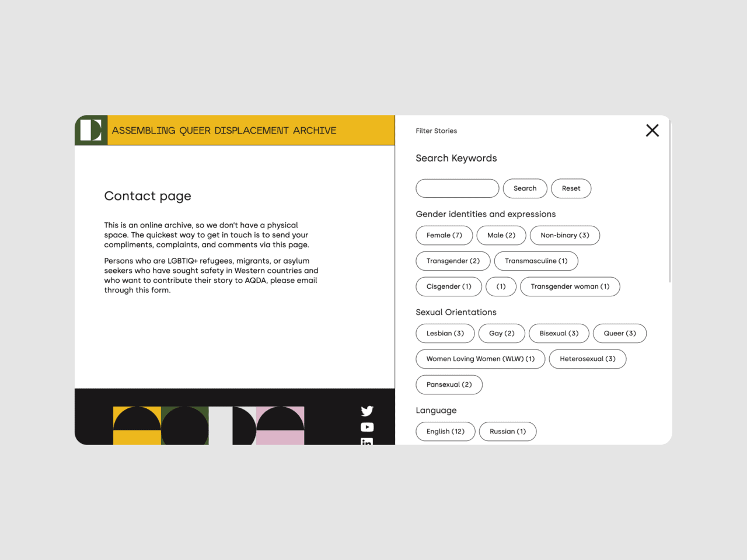Screen dimensions: 747x560
Task: Click the archive logo icon in header
Action: tap(91, 130)
